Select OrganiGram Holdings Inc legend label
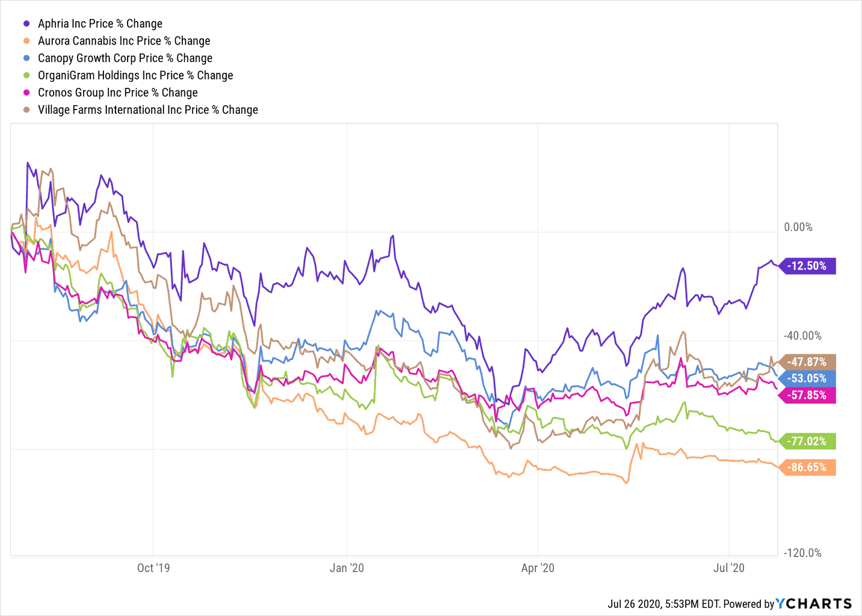The width and height of the screenshot is (862, 616). pos(135,75)
